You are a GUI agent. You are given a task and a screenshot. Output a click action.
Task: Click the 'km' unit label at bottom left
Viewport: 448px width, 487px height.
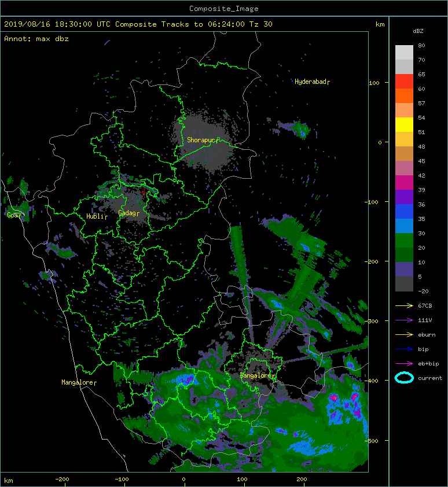(9, 481)
